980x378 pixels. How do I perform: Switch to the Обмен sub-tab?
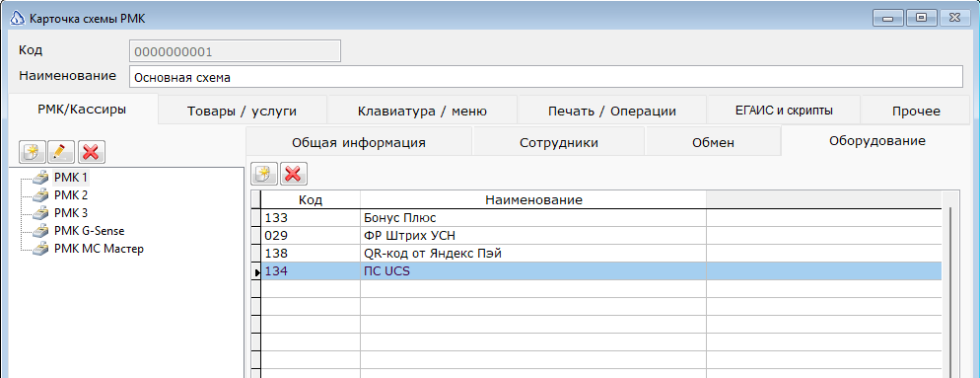tap(713, 142)
